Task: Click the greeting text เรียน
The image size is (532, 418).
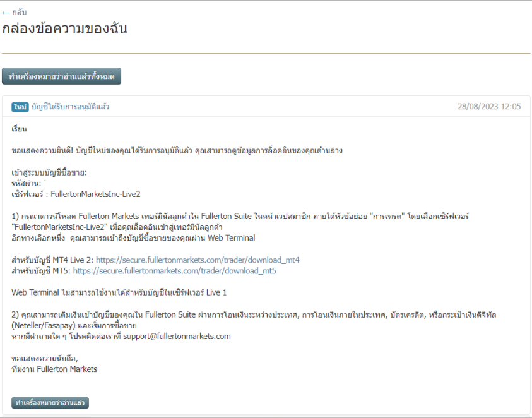Action: 19,129
